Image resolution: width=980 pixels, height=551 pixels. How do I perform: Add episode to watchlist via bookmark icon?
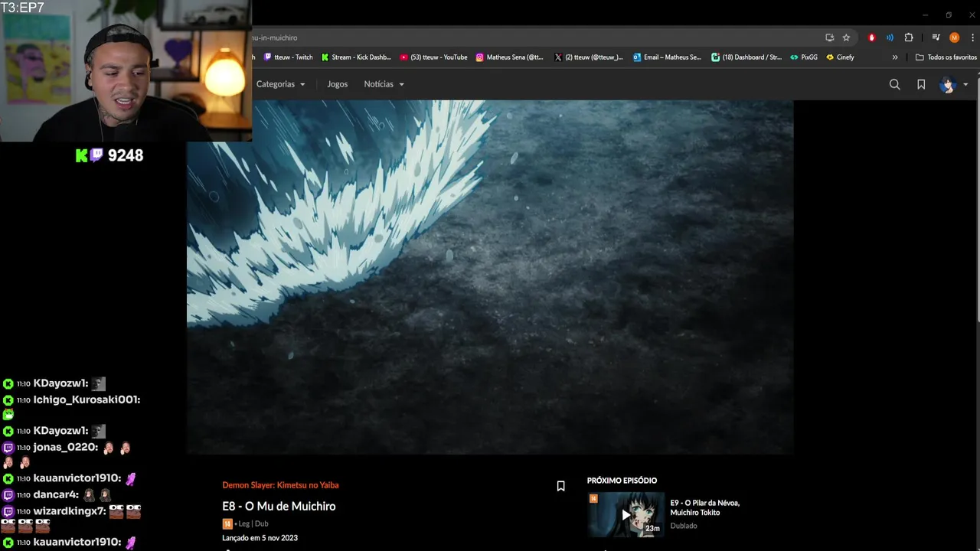[x=560, y=486]
